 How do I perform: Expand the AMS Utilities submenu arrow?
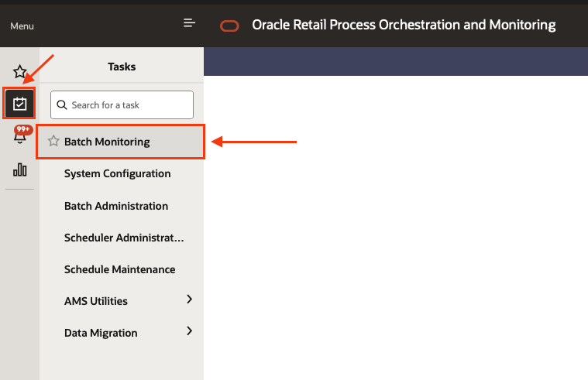coord(189,299)
